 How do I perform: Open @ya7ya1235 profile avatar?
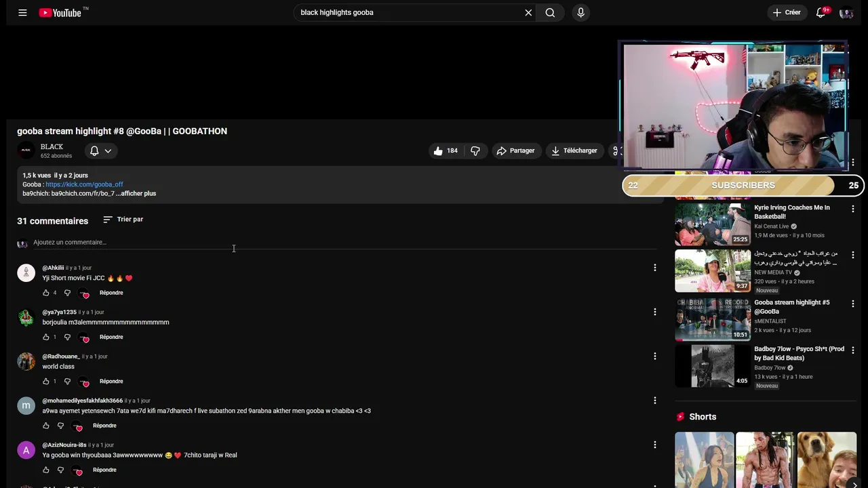click(26, 317)
